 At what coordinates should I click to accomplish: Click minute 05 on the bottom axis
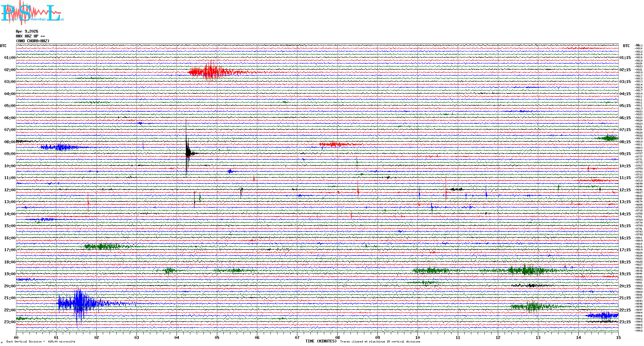click(x=217, y=337)
